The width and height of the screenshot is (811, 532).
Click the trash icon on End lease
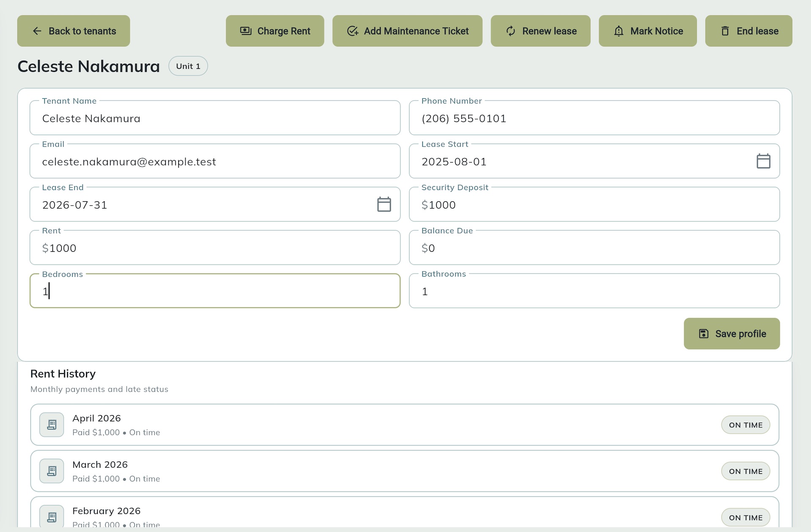pyautogui.click(x=725, y=31)
